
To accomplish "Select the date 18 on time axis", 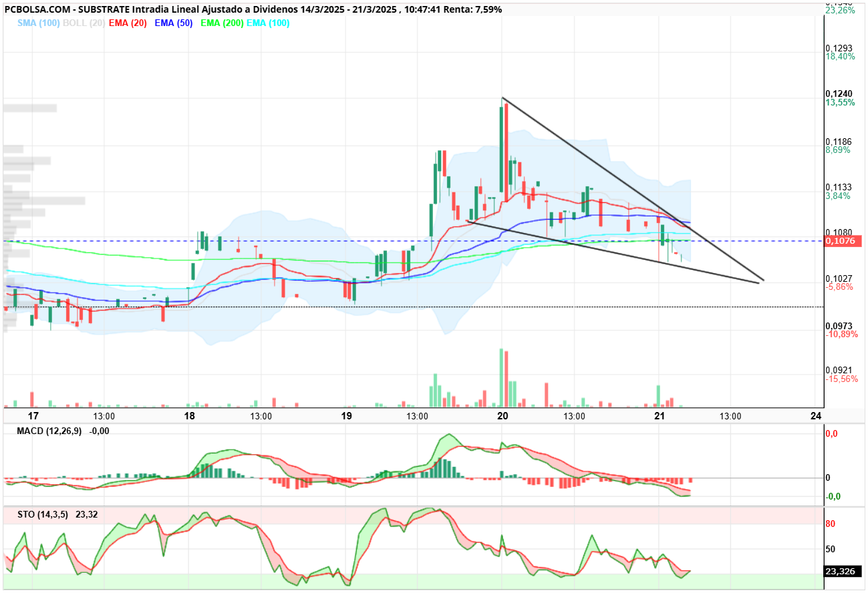I will click(190, 416).
